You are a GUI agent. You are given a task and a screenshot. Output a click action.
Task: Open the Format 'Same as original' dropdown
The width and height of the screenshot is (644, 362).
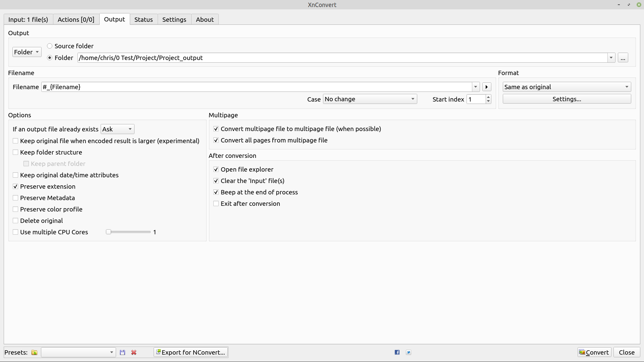click(567, 87)
